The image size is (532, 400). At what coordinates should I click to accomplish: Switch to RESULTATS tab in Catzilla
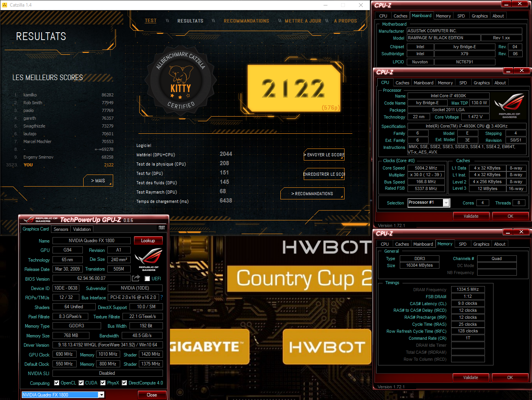click(x=190, y=21)
